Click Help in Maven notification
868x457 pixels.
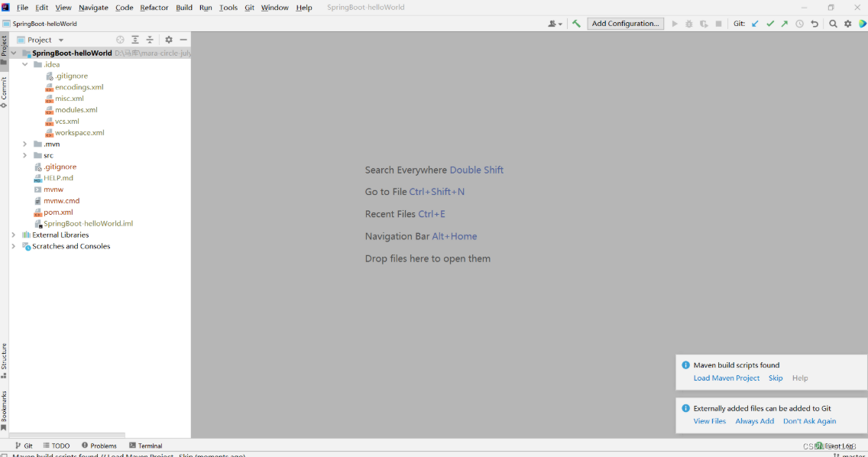pos(800,378)
